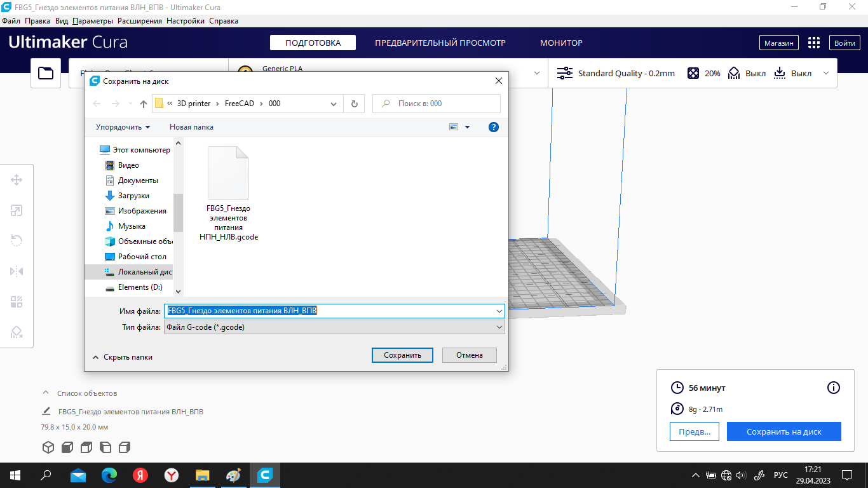The image size is (868, 488).
Task: Open the Справка menu
Action: coord(224,21)
